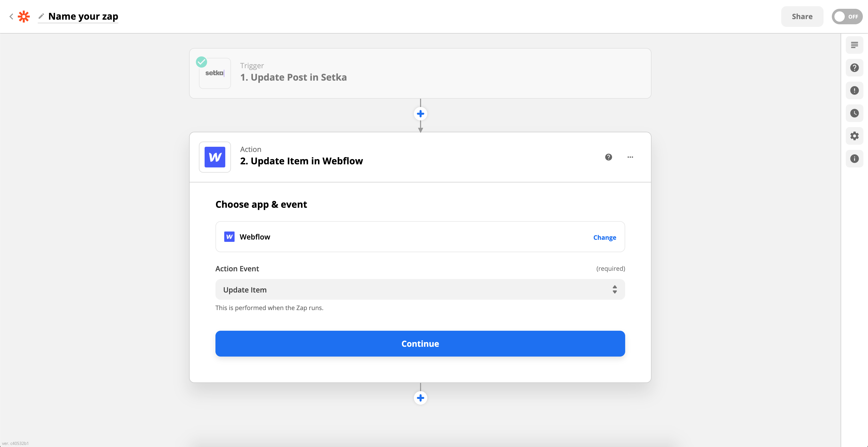Click the Share button in the top right
868x447 pixels.
(x=802, y=16)
